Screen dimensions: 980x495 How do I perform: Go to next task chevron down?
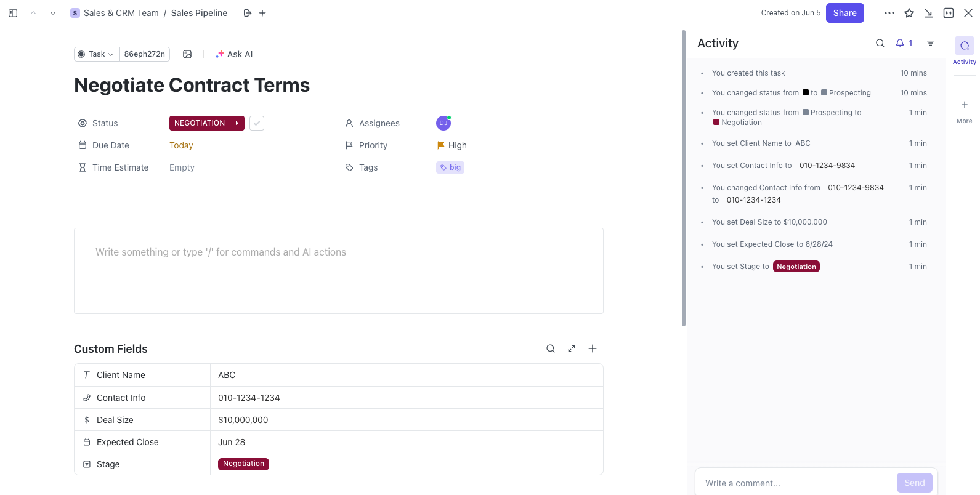click(x=53, y=13)
